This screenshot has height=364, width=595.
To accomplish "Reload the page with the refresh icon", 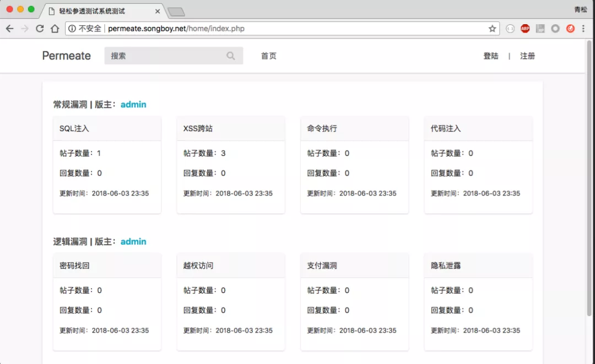I will tap(40, 29).
